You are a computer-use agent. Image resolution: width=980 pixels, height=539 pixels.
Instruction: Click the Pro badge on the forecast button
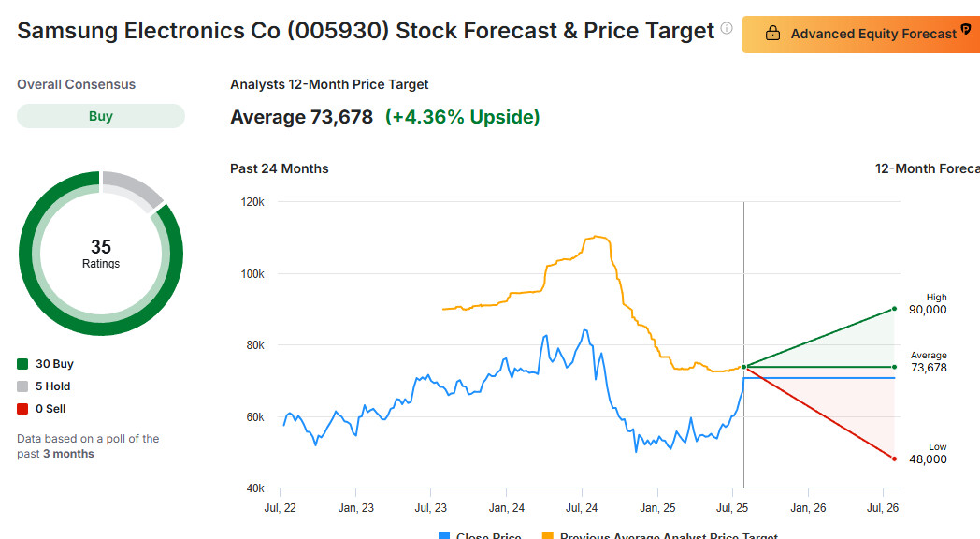966,30
